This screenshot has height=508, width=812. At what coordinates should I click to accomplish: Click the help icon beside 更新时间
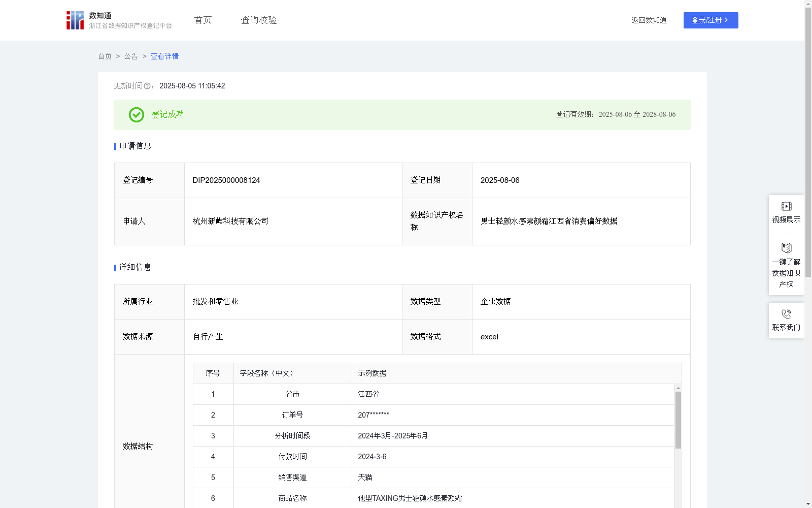point(147,86)
